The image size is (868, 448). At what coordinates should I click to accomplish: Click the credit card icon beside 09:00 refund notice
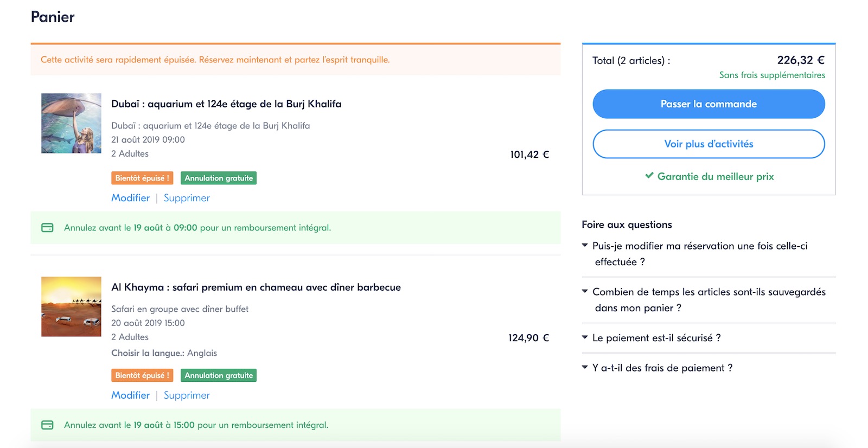click(x=47, y=228)
